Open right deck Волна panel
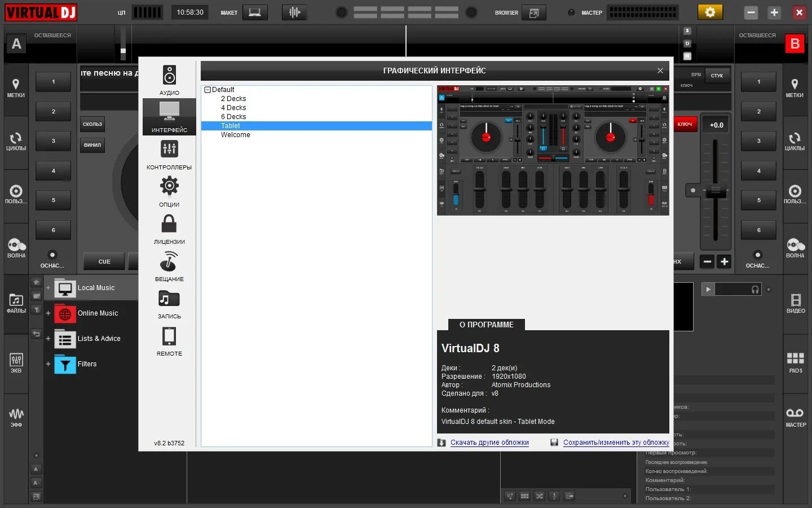The image size is (812, 508). [x=795, y=248]
